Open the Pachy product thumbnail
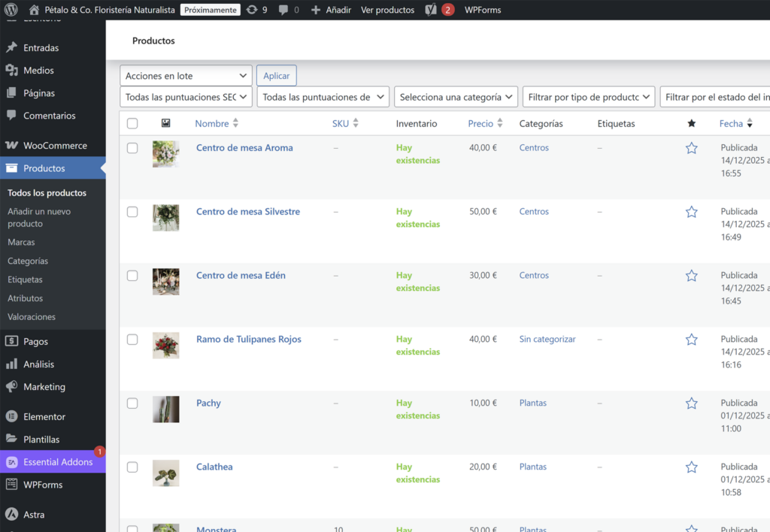This screenshot has width=770, height=532. pos(166,410)
